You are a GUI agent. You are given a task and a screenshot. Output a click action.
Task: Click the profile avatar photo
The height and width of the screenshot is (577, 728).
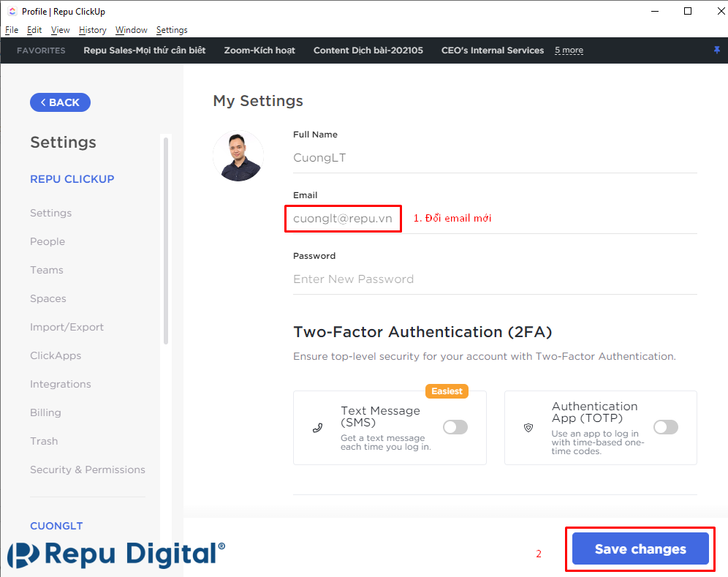tap(238, 156)
